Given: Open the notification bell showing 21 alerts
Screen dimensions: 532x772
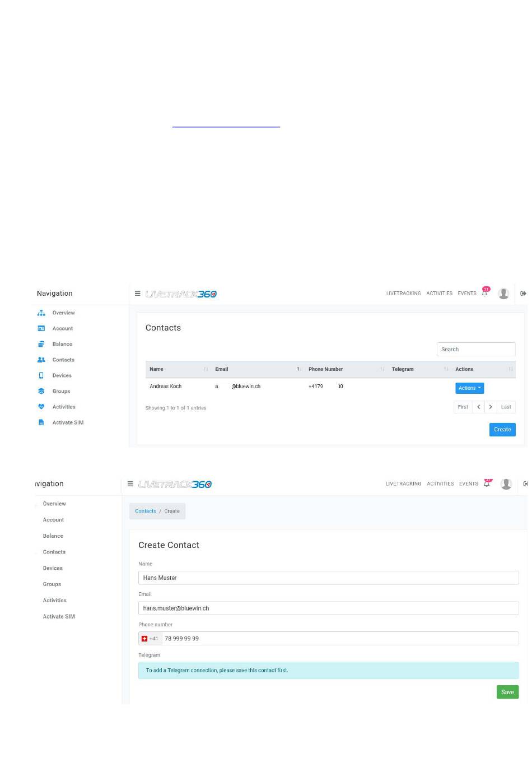Looking at the screenshot, I should (485, 292).
